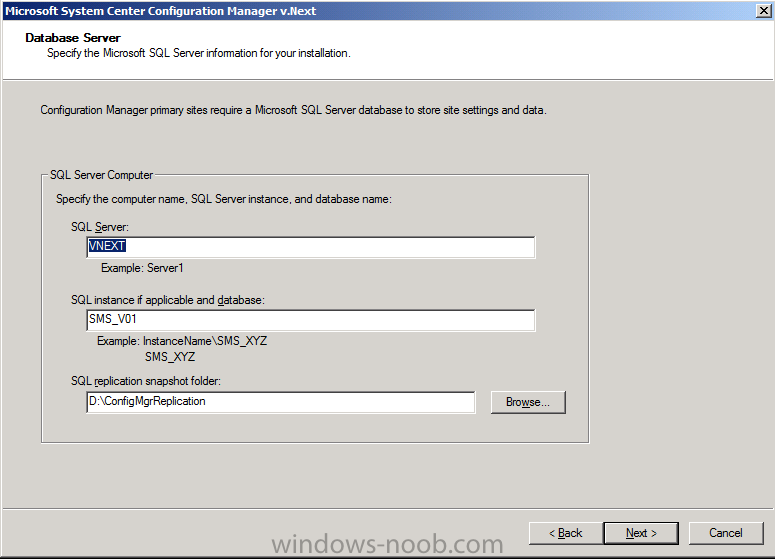This screenshot has height=559, width=775.
Task: Click the "Specify the computer name" instruction text
Action: point(224,199)
